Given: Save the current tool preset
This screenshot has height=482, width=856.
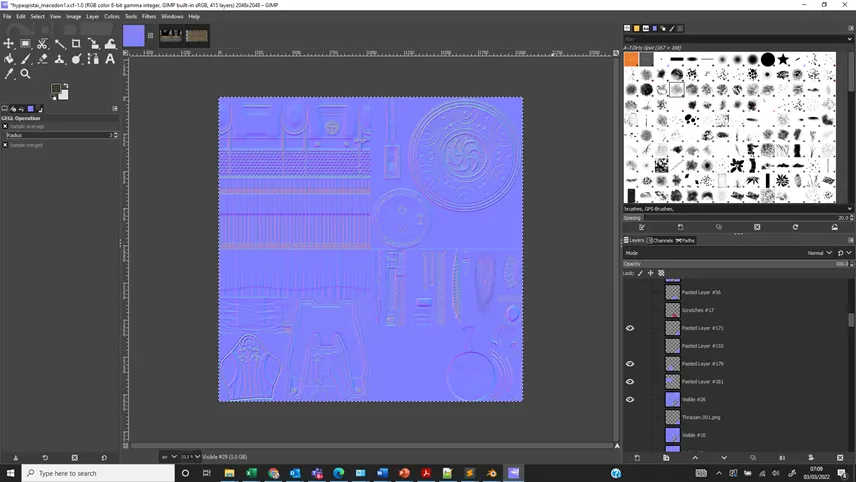Looking at the screenshot, I should point(15,457).
